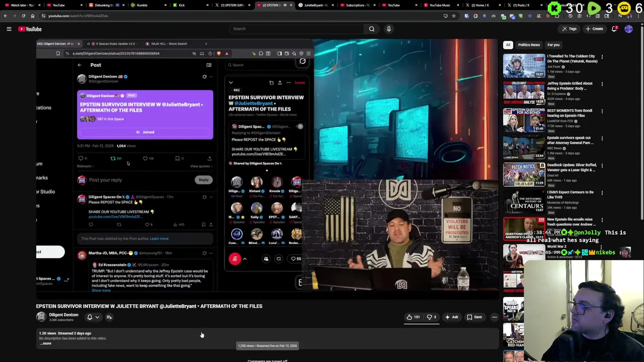Viewport: 644px width, 362px height.
Task: Open the more actions ellipsis under the video
Action: (x=494, y=317)
